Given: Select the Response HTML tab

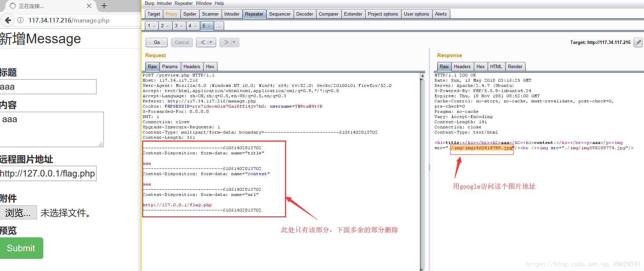Looking at the screenshot, I should tap(496, 67).
